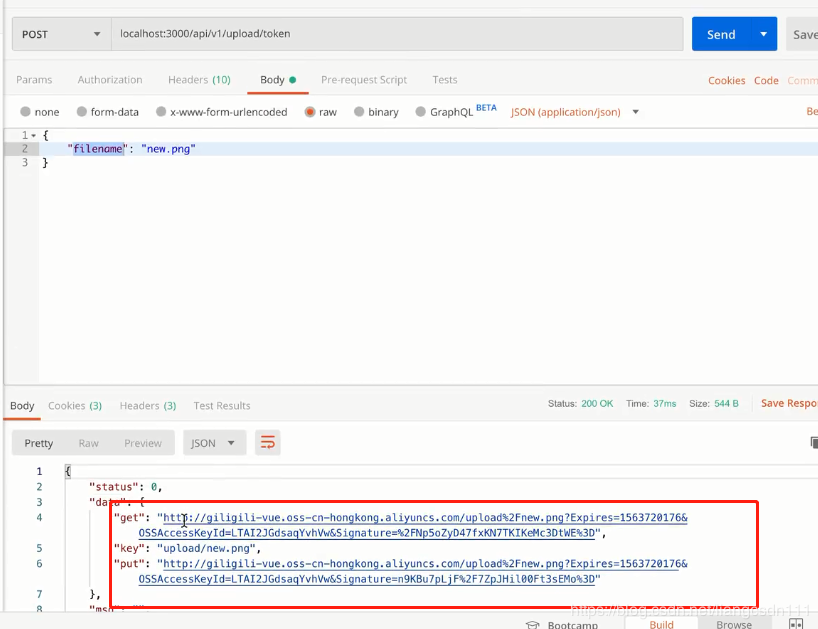Select the x-www-form-urlencoded radio button
The image size is (818, 629).
point(161,112)
